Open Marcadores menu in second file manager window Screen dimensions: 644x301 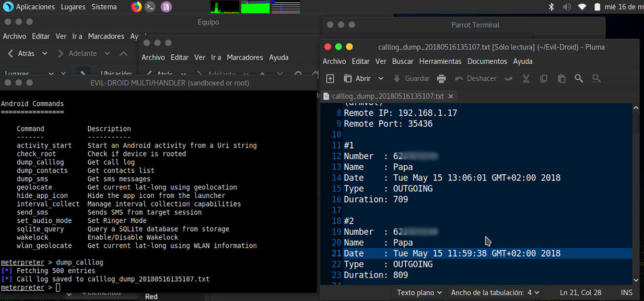(245, 57)
